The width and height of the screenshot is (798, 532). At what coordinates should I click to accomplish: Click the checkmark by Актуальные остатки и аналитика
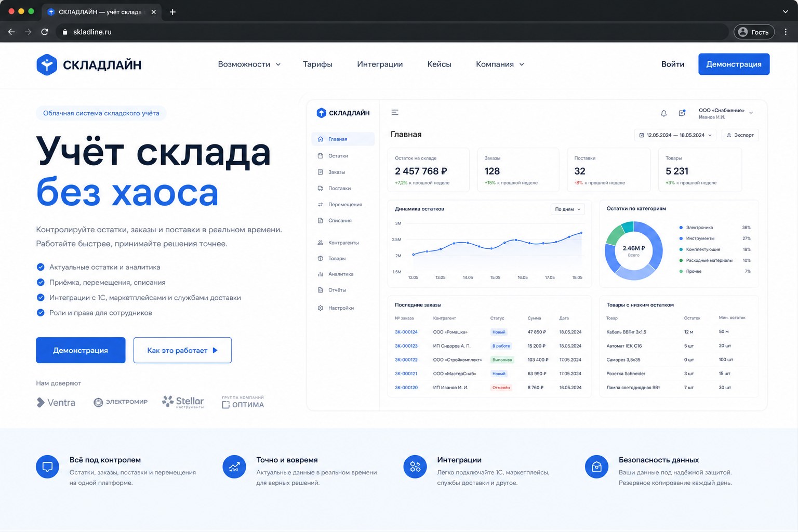click(41, 267)
